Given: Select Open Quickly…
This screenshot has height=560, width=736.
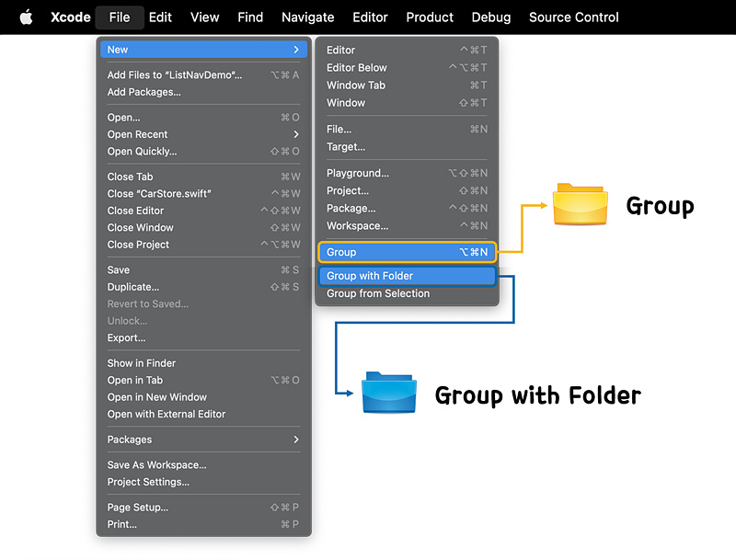Looking at the screenshot, I should click(203, 151).
